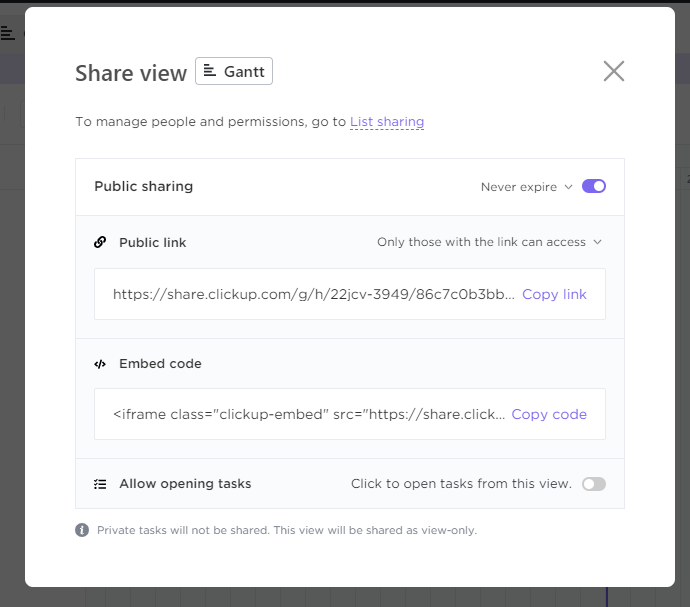Click the info icon near private tasks note
Viewport: 690px width, 607px height.
(x=82, y=530)
